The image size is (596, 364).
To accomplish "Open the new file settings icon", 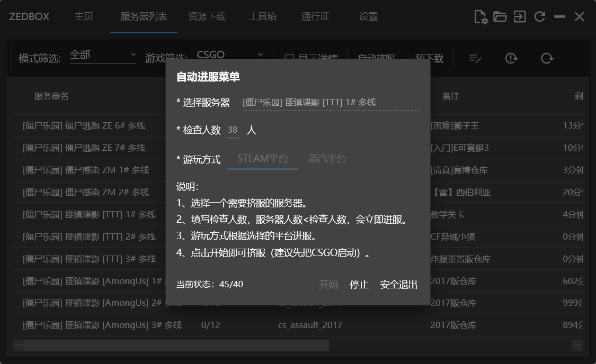I will (481, 17).
